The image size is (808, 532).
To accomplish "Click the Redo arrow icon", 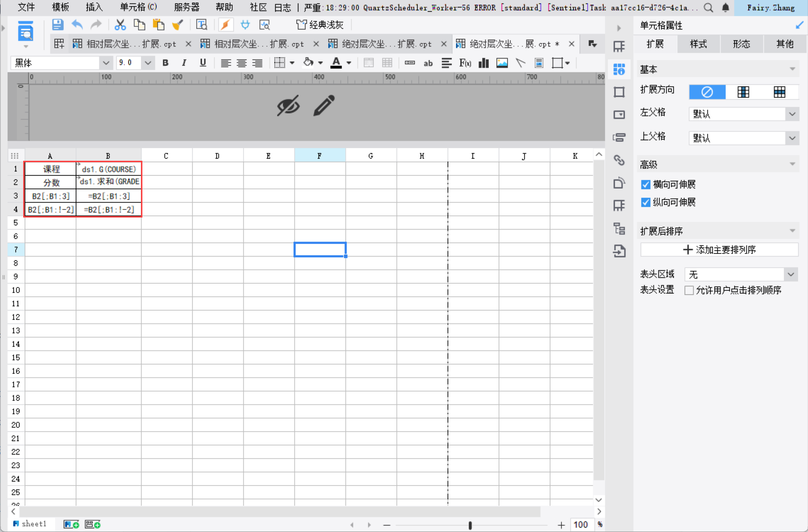I will coord(96,25).
